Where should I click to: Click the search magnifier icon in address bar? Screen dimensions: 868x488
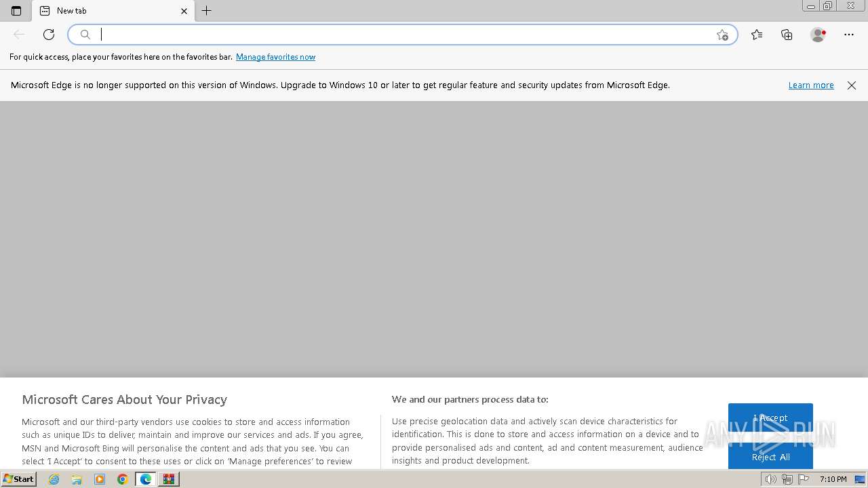click(x=85, y=35)
